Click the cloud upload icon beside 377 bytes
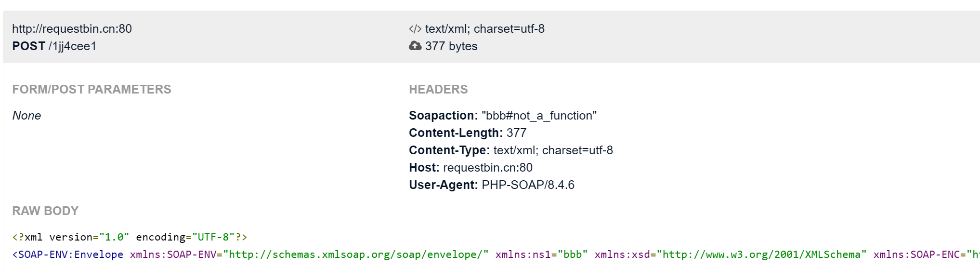The image size is (980, 268). [415, 46]
